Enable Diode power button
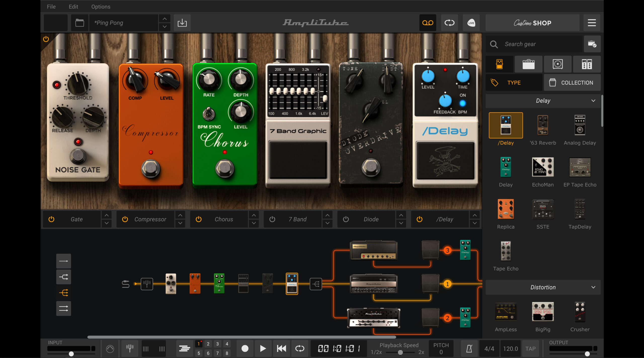This screenshot has height=358, width=644. coord(346,219)
